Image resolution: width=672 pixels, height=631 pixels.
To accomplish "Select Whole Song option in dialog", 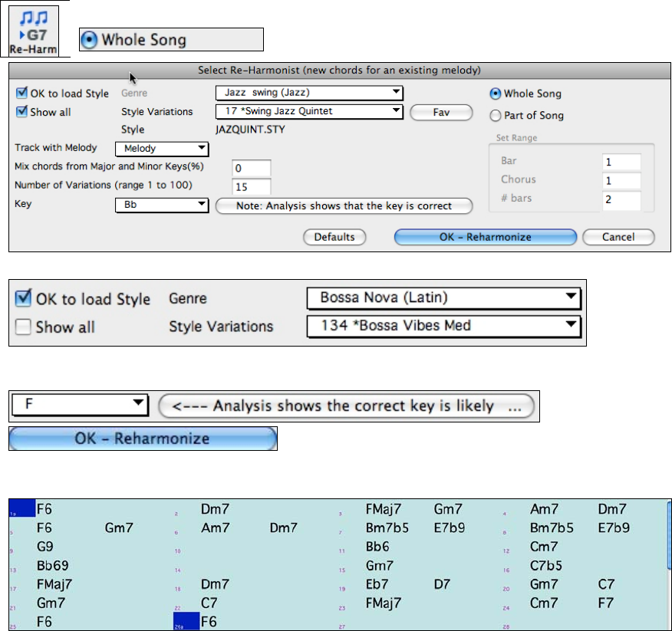I will (496, 94).
